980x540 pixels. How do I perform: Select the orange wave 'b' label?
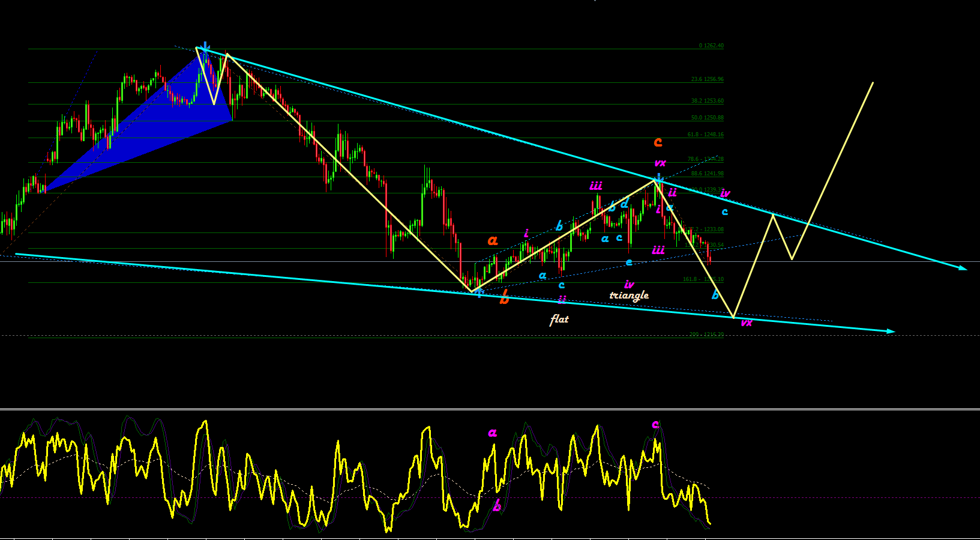click(504, 297)
